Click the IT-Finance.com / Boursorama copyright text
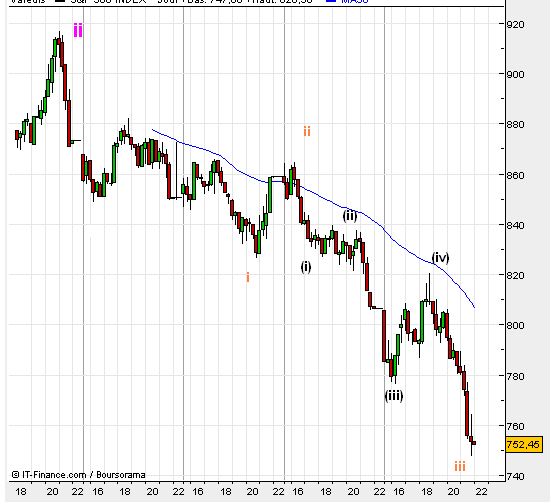 [78, 475]
